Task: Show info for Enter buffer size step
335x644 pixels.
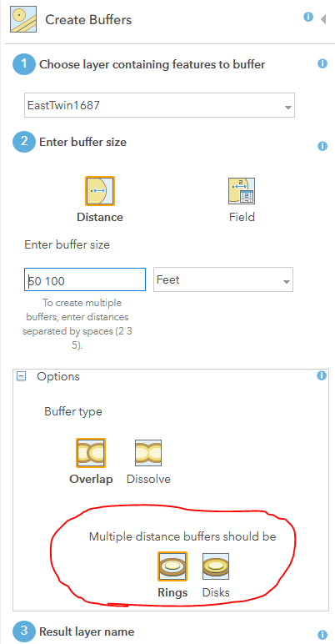Action: tap(322, 146)
